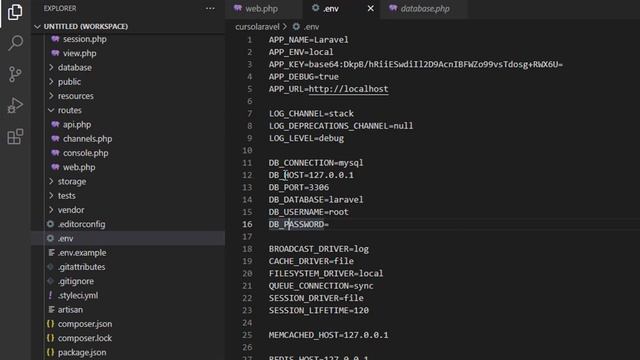Viewport: 640px width, 360px height.
Task: Click the LOG_CHANNEL=stack line
Action: tap(311, 113)
